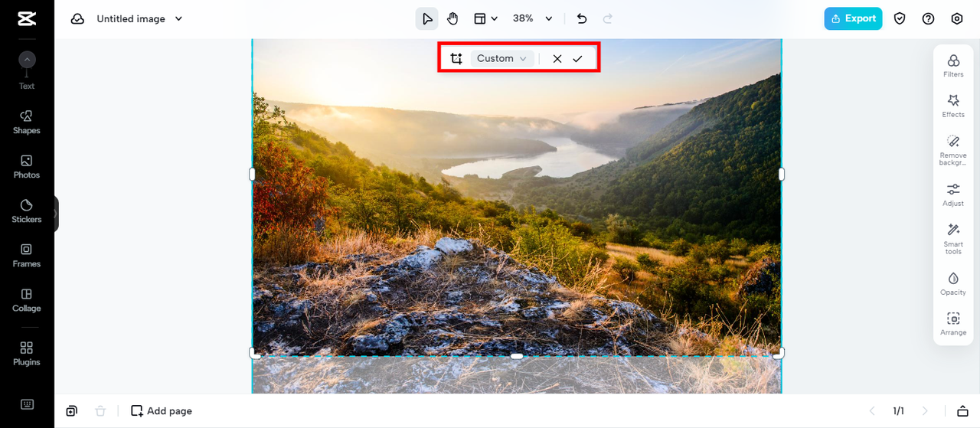The width and height of the screenshot is (980, 428).
Task: Open the Collage panel
Action: (x=27, y=299)
